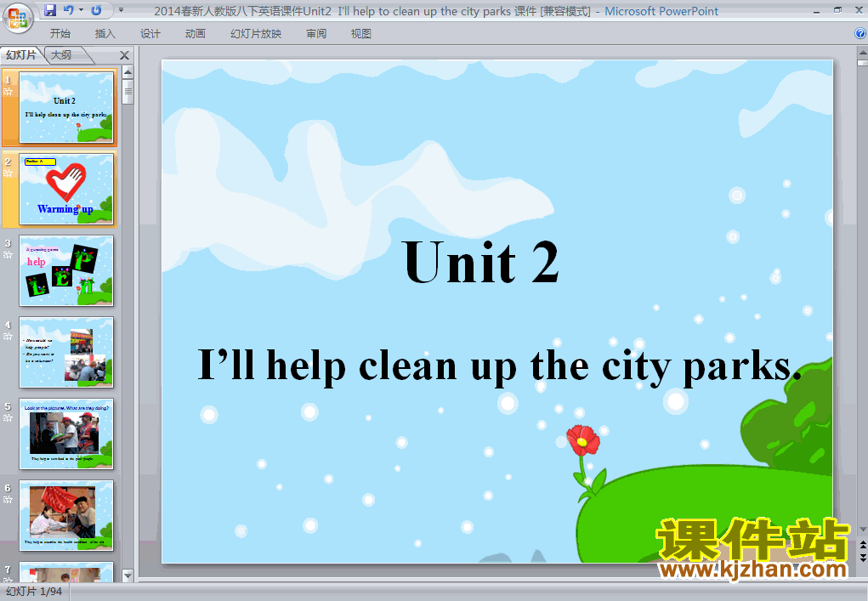Open the 插入 ribbon tab

[x=105, y=34]
